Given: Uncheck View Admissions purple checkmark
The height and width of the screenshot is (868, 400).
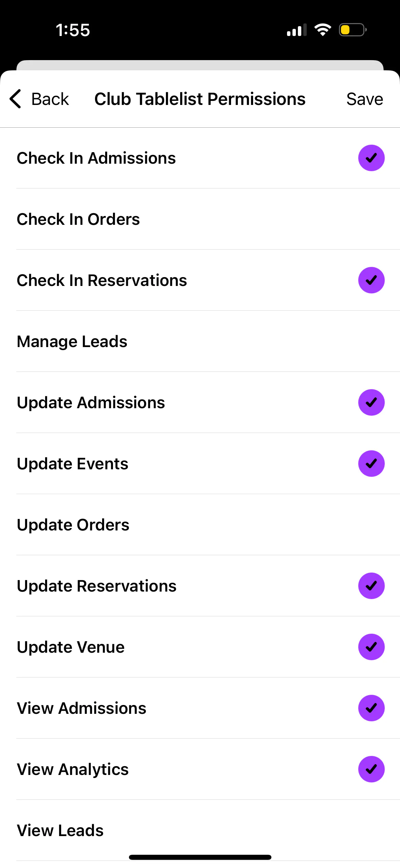Looking at the screenshot, I should pos(371,708).
